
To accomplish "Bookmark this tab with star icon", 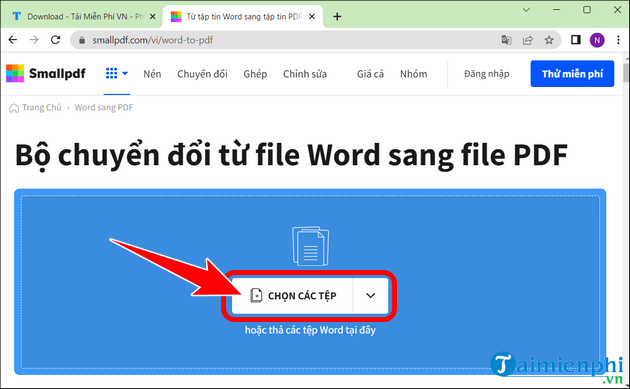I will pyautogui.click(x=549, y=40).
